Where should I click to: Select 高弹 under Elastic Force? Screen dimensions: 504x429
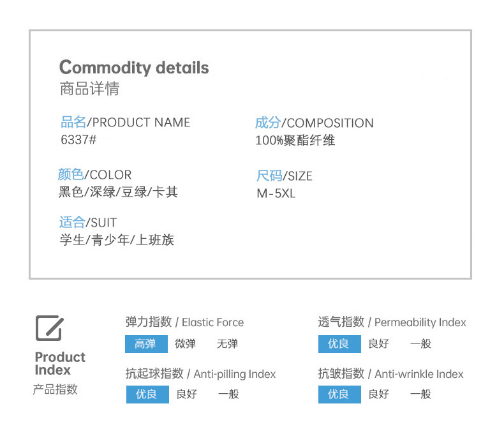[x=146, y=344]
